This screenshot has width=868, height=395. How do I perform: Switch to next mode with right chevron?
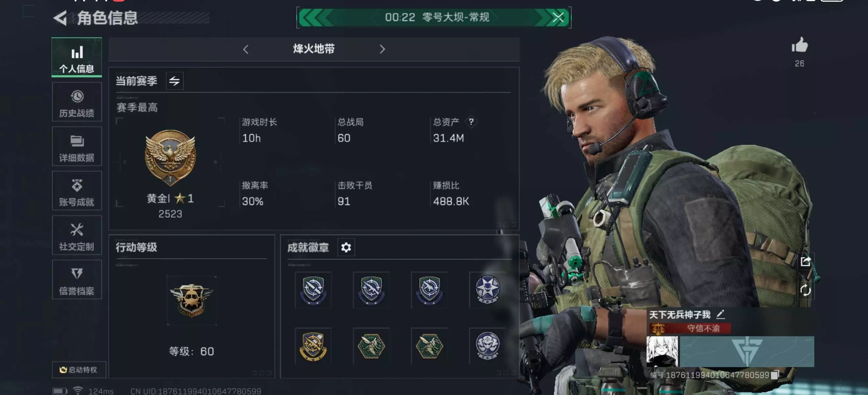[x=382, y=49]
